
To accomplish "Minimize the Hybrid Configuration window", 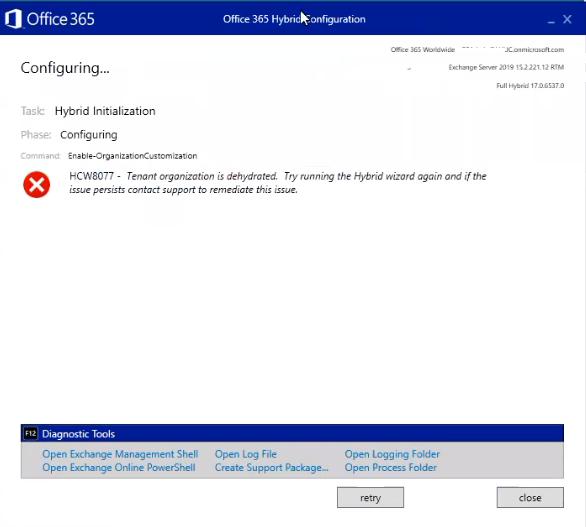I will (x=551, y=20).
